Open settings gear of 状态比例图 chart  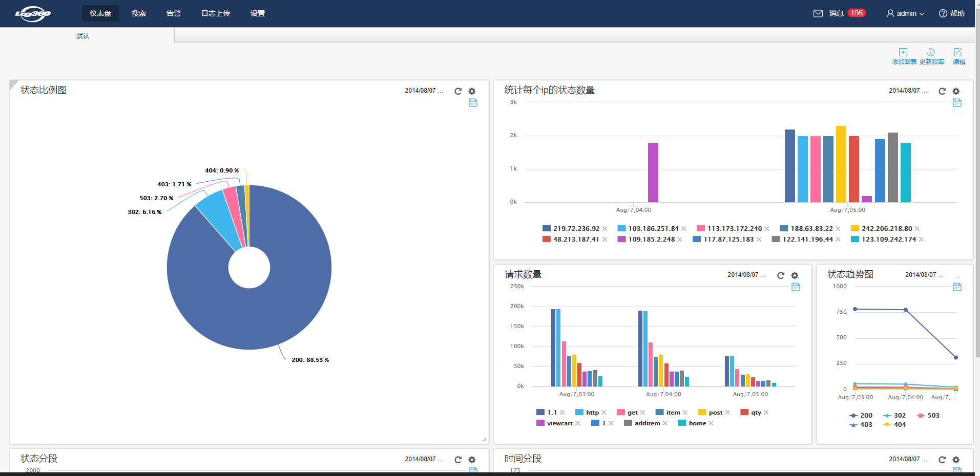click(x=472, y=91)
